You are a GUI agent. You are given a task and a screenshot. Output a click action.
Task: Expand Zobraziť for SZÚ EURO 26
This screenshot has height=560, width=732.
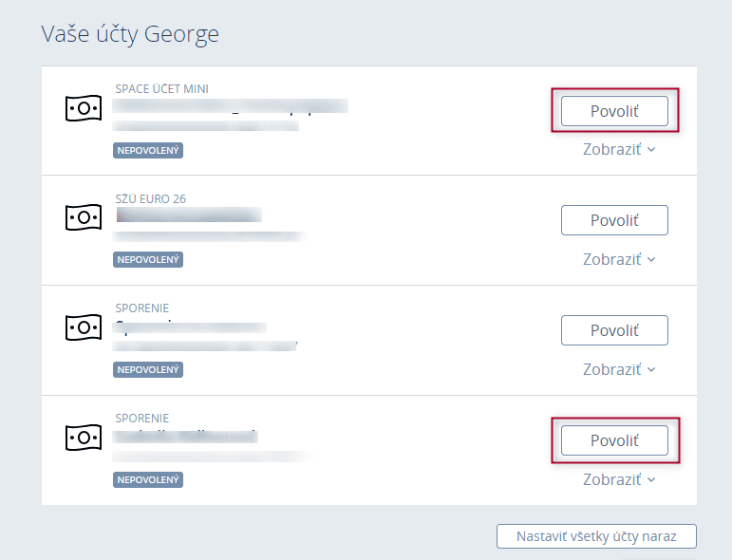(619, 259)
